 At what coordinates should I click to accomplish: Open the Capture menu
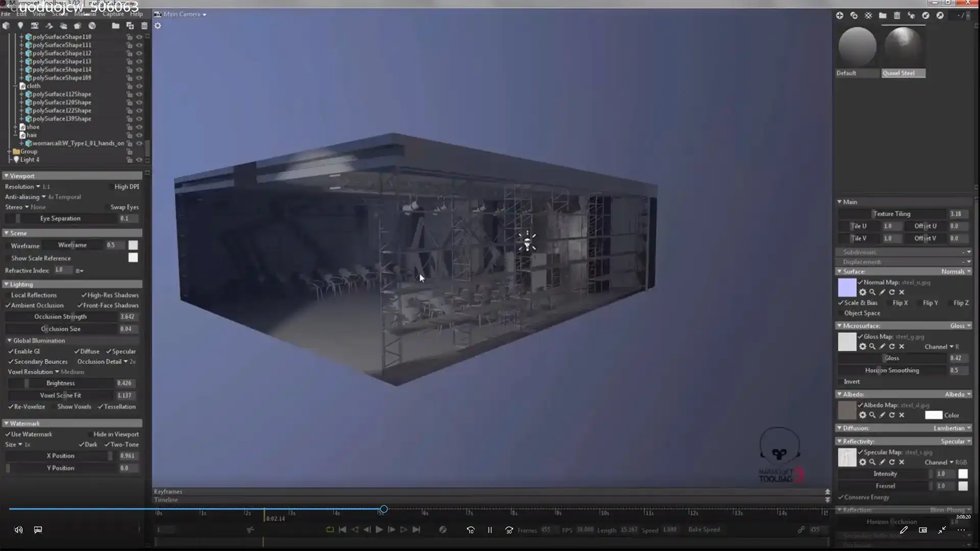point(113,14)
